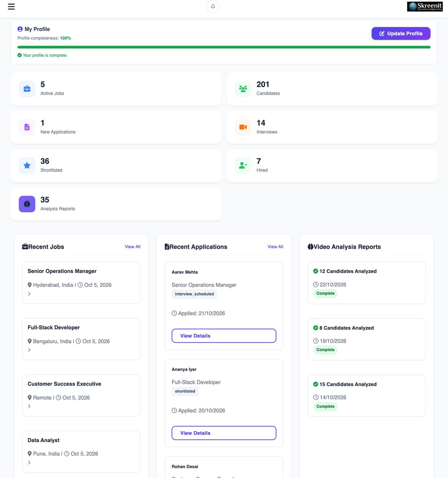Click applicant name Rohan Desai
The height and width of the screenshot is (478, 448).
(184, 467)
